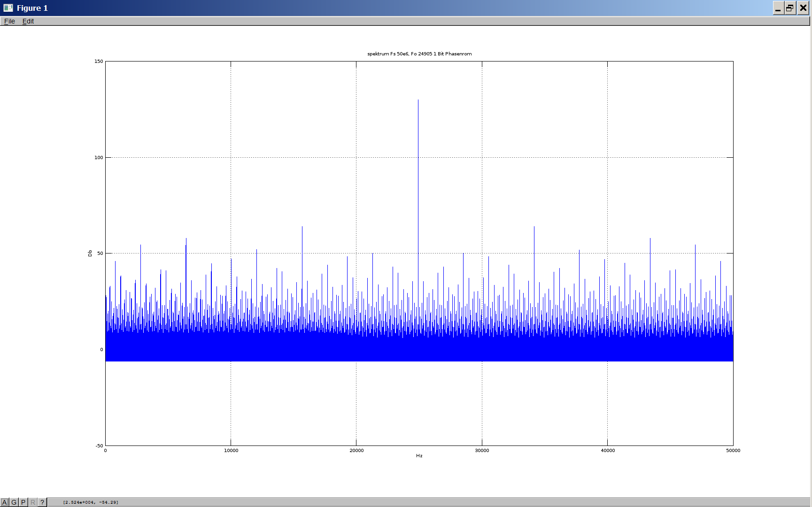Open the File menu

point(9,21)
